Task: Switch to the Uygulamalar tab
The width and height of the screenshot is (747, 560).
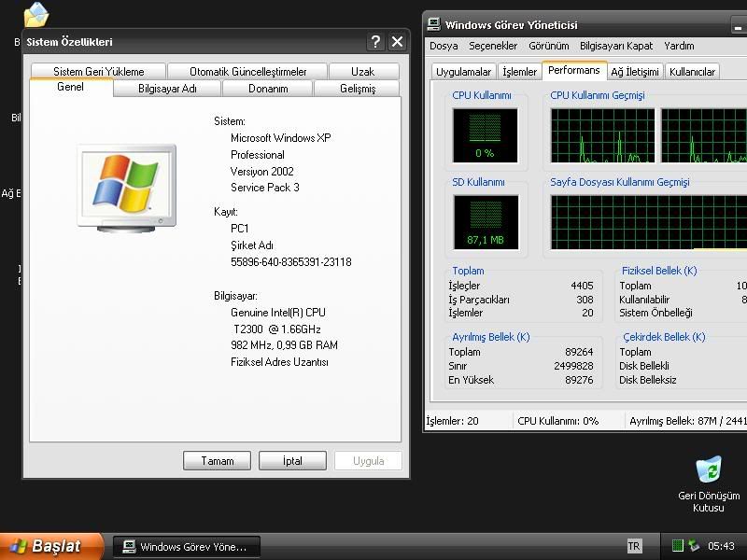Action: click(463, 72)
